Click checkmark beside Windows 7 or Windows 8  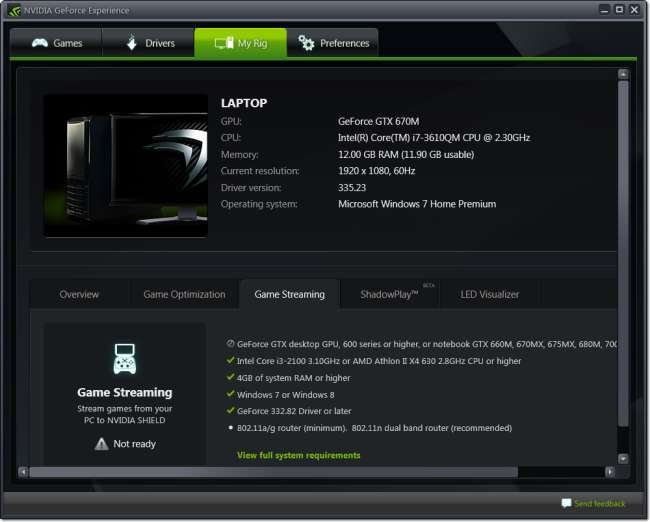click(x=230, y=394)
